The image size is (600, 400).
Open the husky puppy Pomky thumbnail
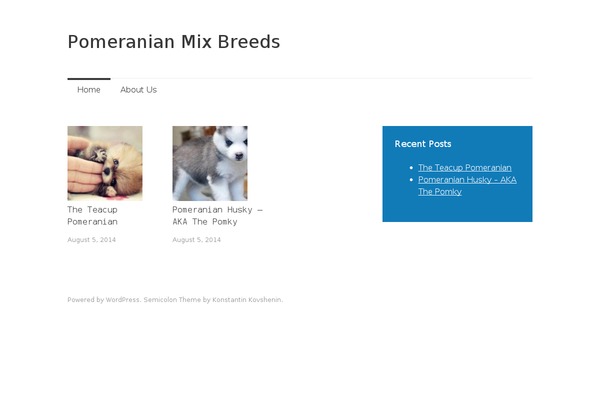tap(210, 163)
